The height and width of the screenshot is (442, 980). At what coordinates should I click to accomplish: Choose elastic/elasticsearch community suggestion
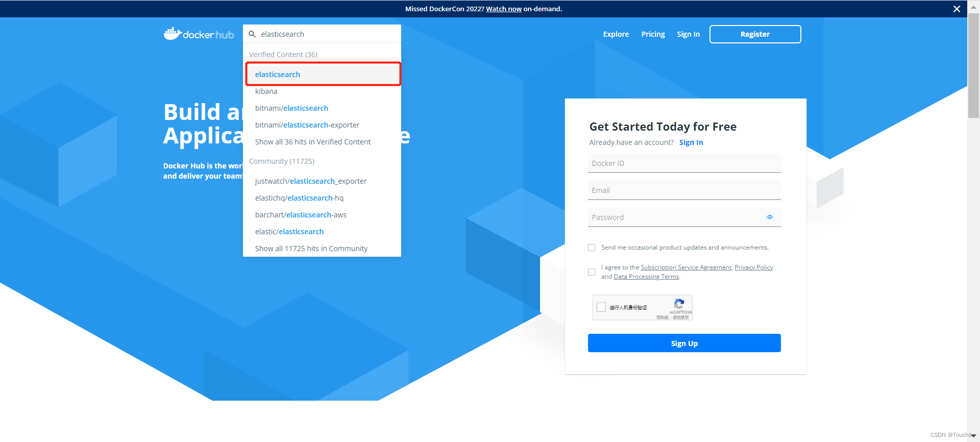pos(322,232)
